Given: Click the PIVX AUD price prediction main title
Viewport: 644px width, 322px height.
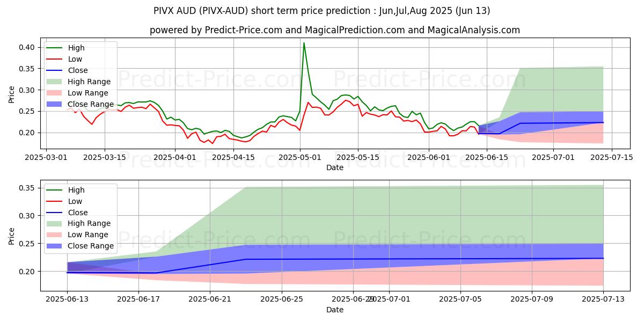Looking at the screenshot, I should coord(322,11).
